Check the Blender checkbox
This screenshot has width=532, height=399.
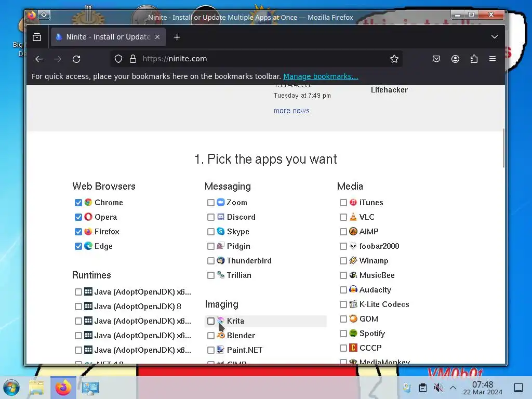[x=211, y=336]
